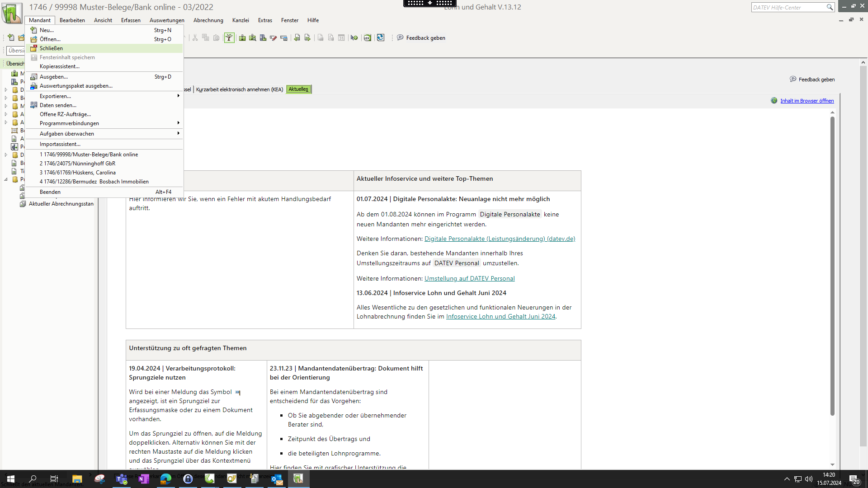
Task: Expand Programmverbindungen submenu
Action: pyautogui.click(x=178, y=123)
